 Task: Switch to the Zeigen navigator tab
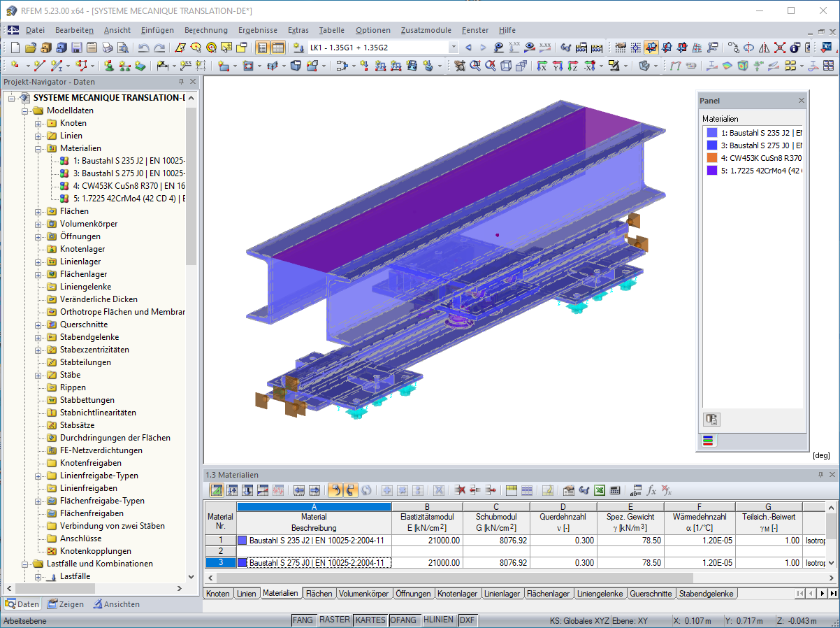tap(65, 604)
